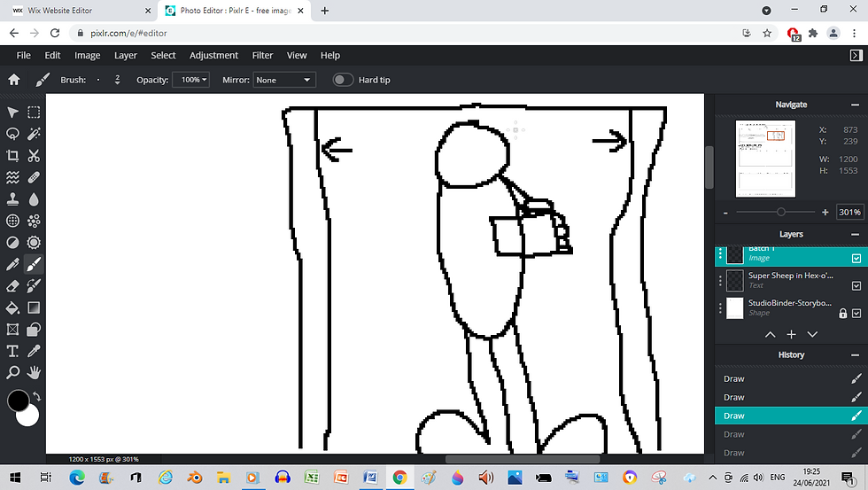The height and width of the screenshot is (490, 868).
Task: Go to Pixlr home screen icon
Action: tap(14, 80)
